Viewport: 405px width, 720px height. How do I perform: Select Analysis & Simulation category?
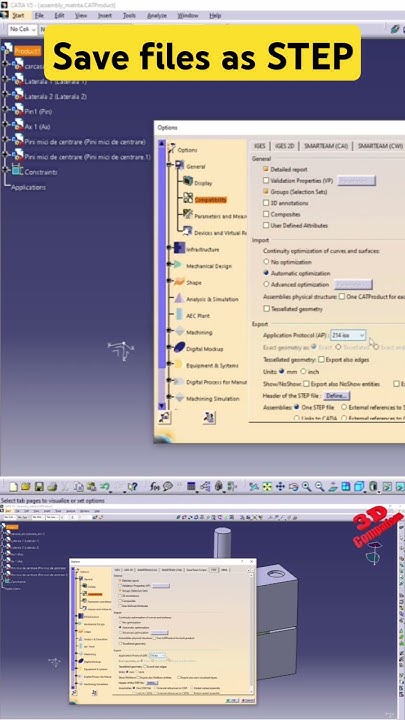[x=212, y=299]
